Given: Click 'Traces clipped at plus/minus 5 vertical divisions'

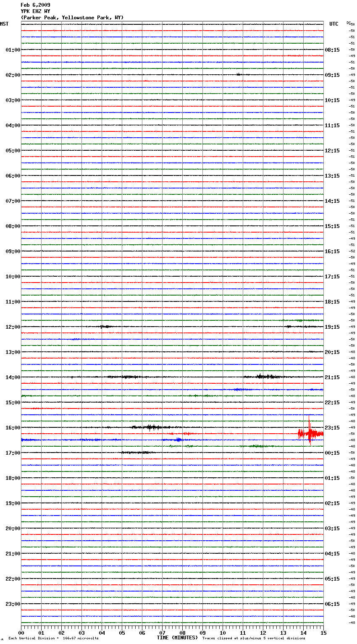Looking at the screenshot, I should click(x=254, y=638).
